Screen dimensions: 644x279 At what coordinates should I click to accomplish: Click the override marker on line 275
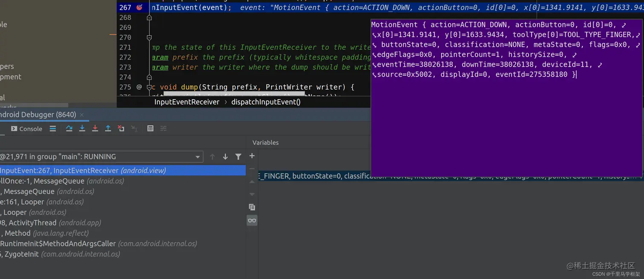pyautogui.click(x=139, y=87)
